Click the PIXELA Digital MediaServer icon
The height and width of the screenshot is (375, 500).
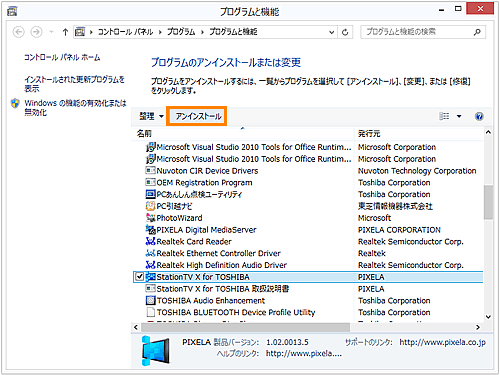pyautogui.click(x=151, y=230)
